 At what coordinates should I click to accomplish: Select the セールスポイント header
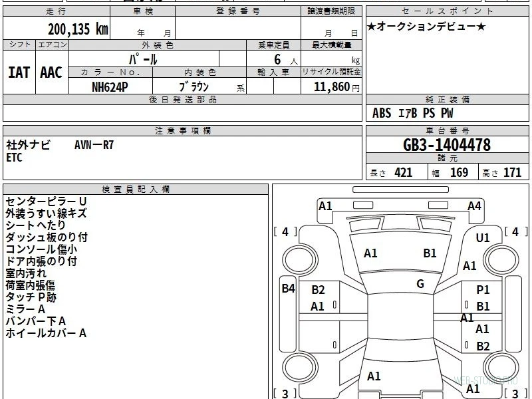coord(447,11)
